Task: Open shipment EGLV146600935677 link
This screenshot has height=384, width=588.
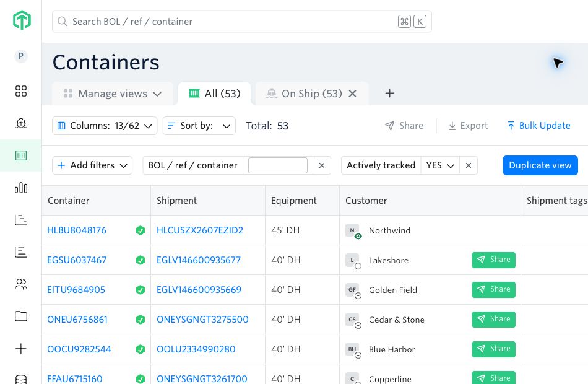Action: 199,260
